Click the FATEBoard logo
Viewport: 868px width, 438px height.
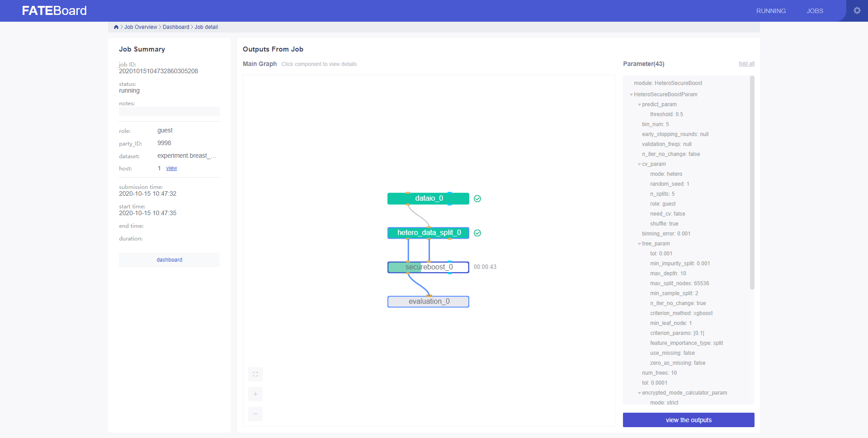click(54, 10)
